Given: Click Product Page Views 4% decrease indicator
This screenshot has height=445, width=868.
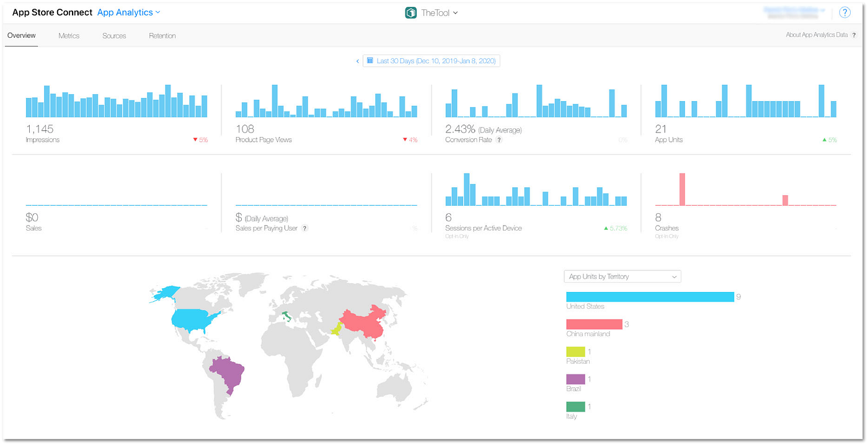Looking at the screenshot, I should pos(410,140).
